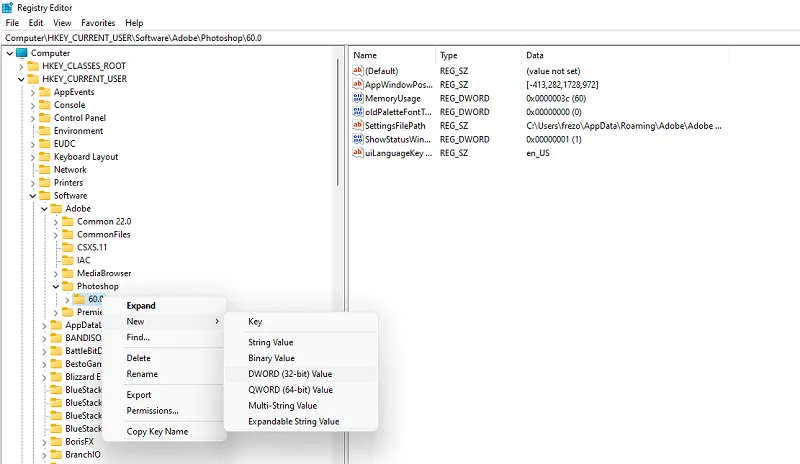800x464 pixels.
Task: Click the CommonFiles folder icon
Action: point(68,234)
